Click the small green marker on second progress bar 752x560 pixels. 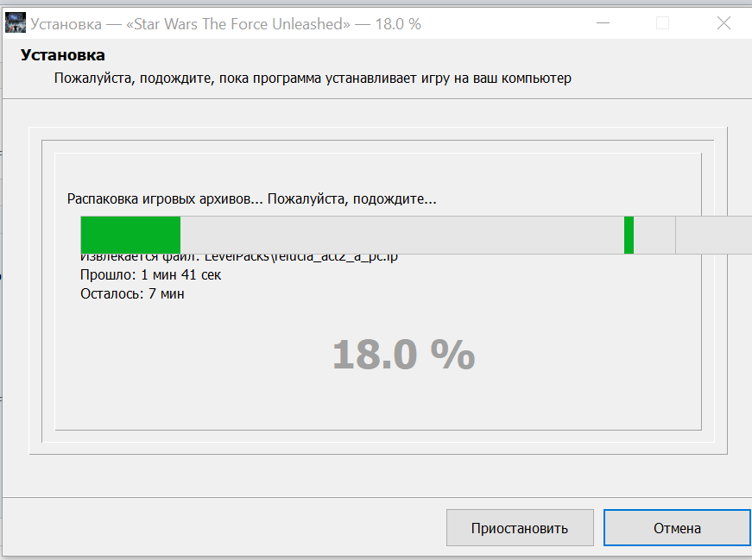(629, 235)
